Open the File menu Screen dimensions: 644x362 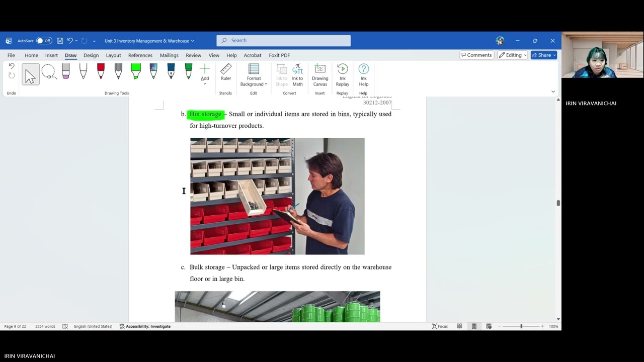point(11,55)
